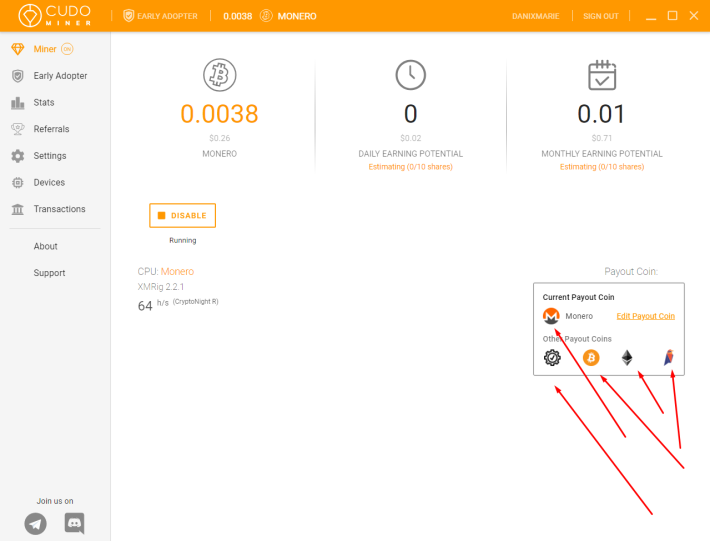710x541 pixels.
Task: Select the Bitcoin payout coin icon
Action: [x=591, y=358]
